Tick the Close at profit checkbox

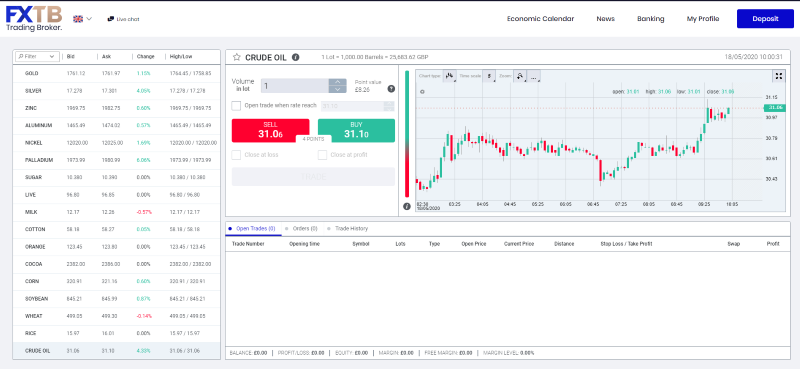coord(322,155)
